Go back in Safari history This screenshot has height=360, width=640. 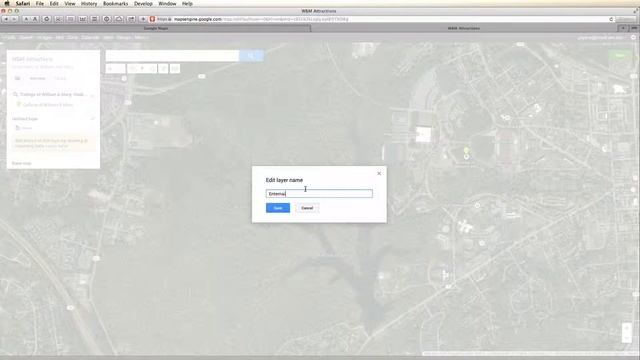(x=6, y=19)
